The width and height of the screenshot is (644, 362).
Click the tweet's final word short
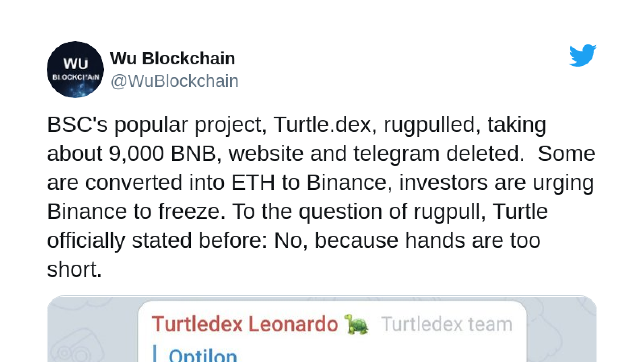click(74, 269)
